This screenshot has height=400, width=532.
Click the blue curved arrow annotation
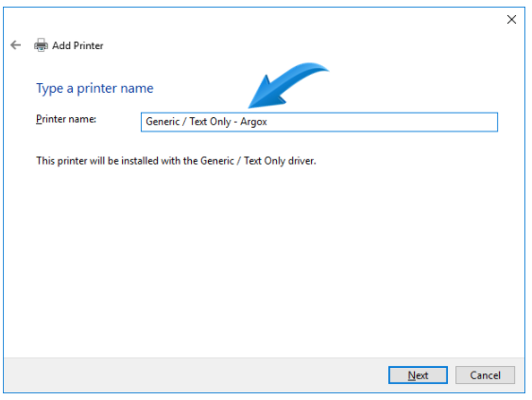288,85
